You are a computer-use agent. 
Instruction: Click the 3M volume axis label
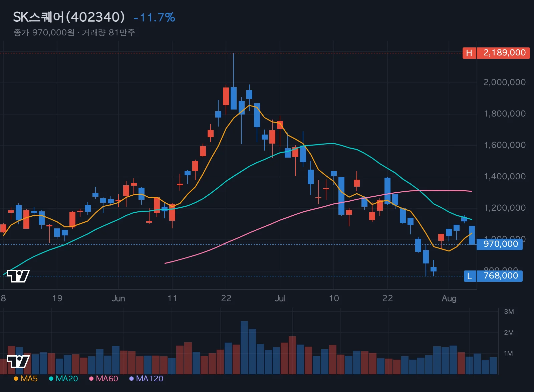[x=509, y=312]
